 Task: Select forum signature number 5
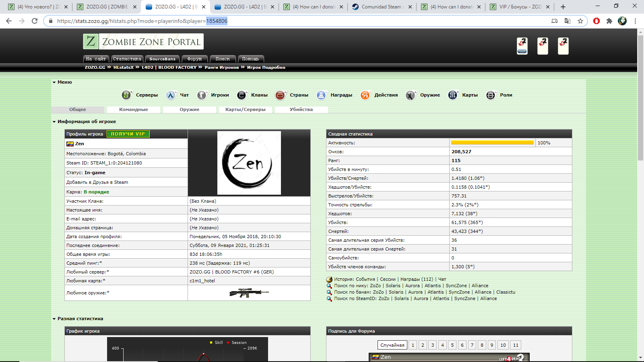tap(452, 345)
